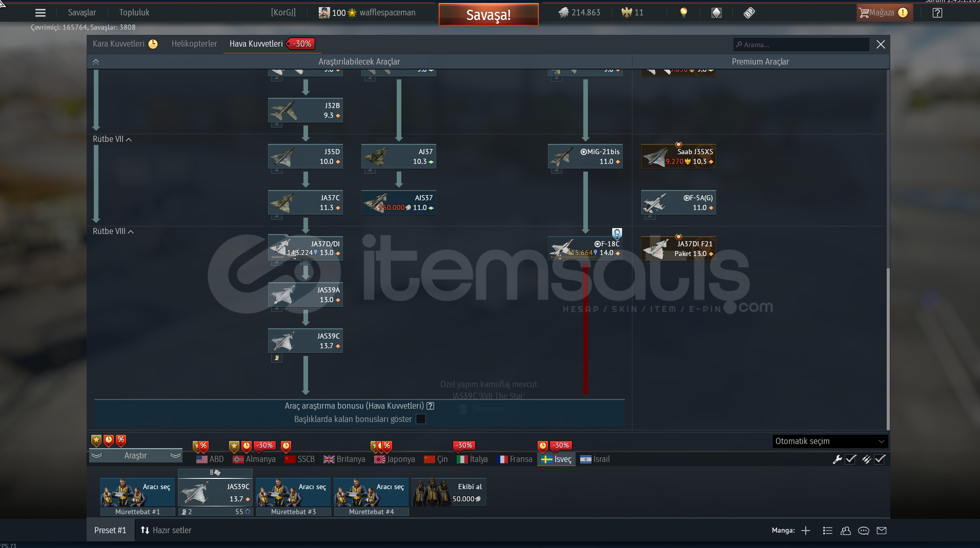
Task: Click the golden eagles balance 11
Action: pyautogui.click(x=632, y=13)
